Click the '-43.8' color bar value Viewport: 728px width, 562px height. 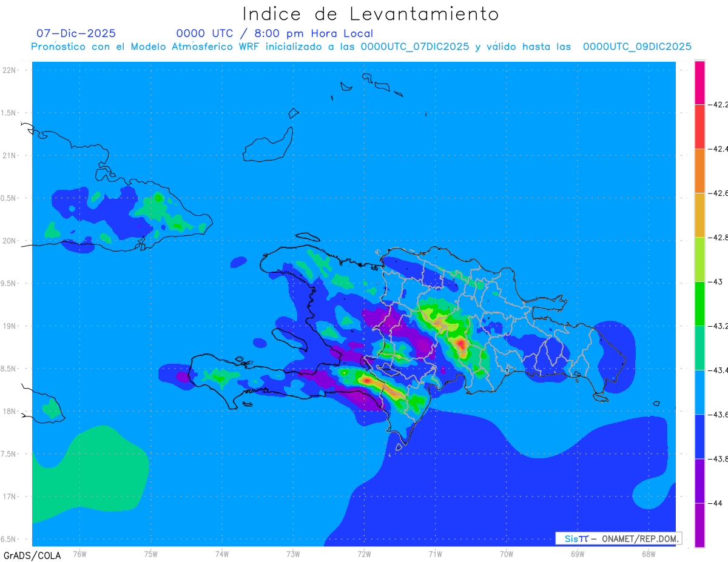coord(719,458)
